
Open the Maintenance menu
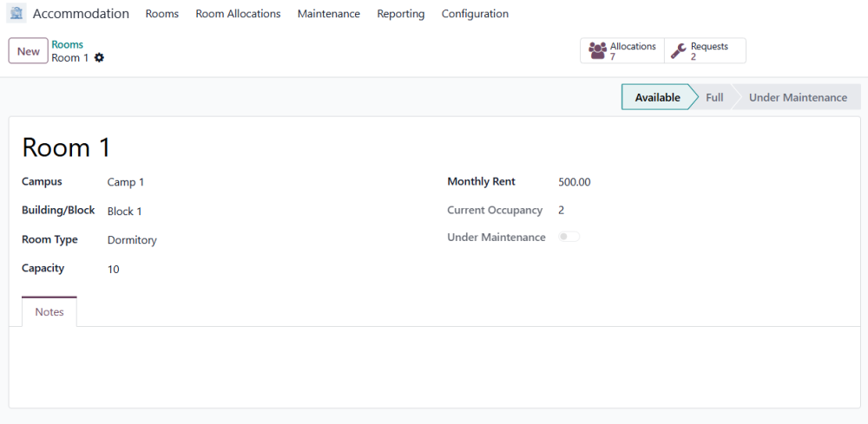point(329,14)
